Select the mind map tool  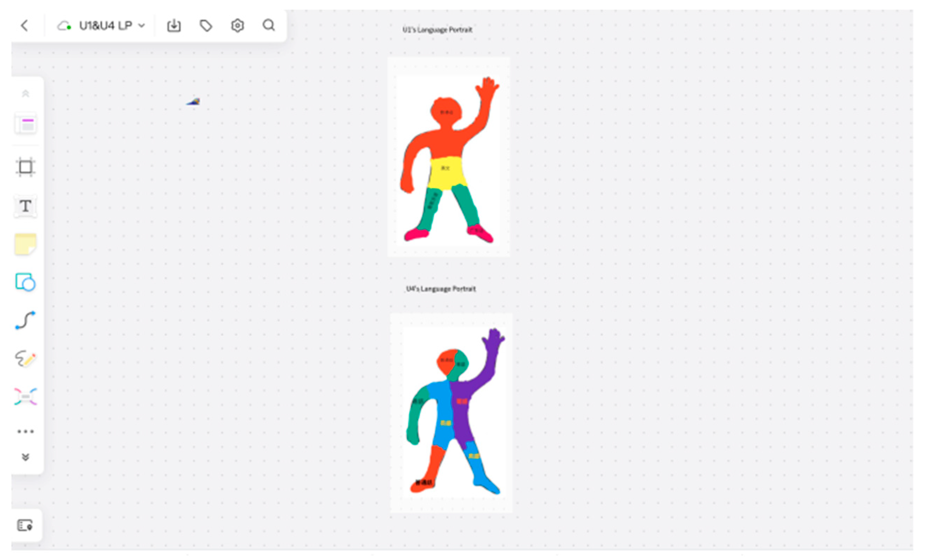(x=26, y=397)
